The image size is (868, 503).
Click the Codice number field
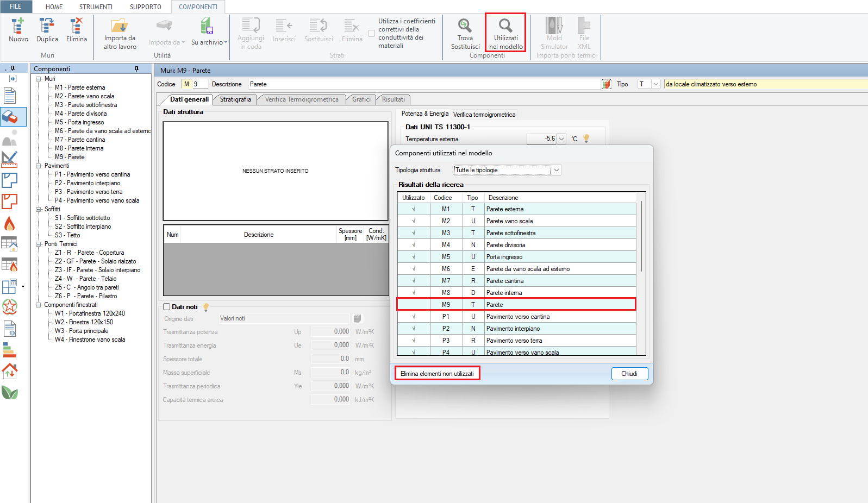tap(200, 84)
